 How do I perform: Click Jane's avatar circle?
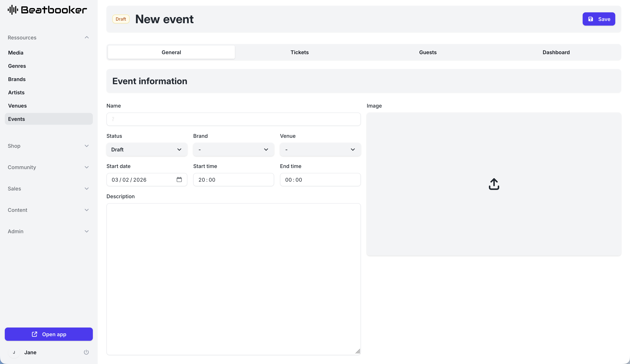pos(14,352)
